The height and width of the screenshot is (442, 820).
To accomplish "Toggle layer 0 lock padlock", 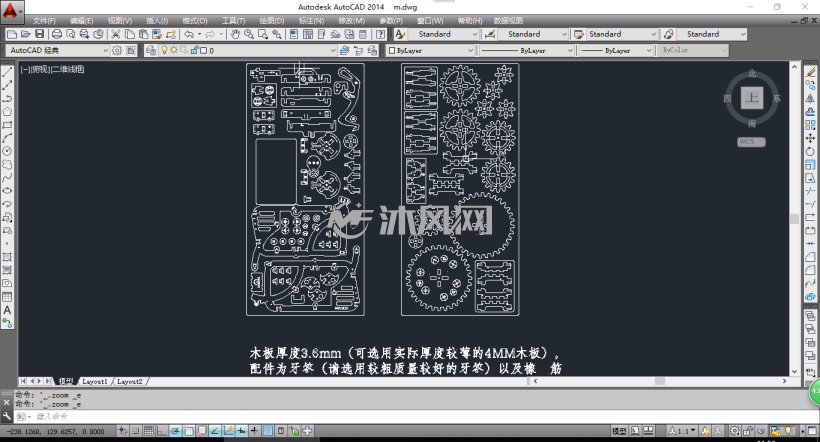I will click(x=195, y=50).
